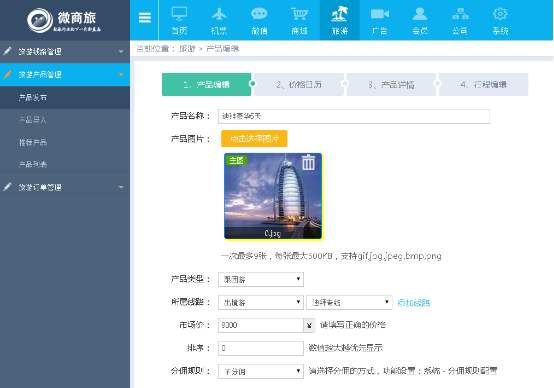Click the hamburger menu icon
The height and width of the screenshot is (388, 554).
(145, 18)
